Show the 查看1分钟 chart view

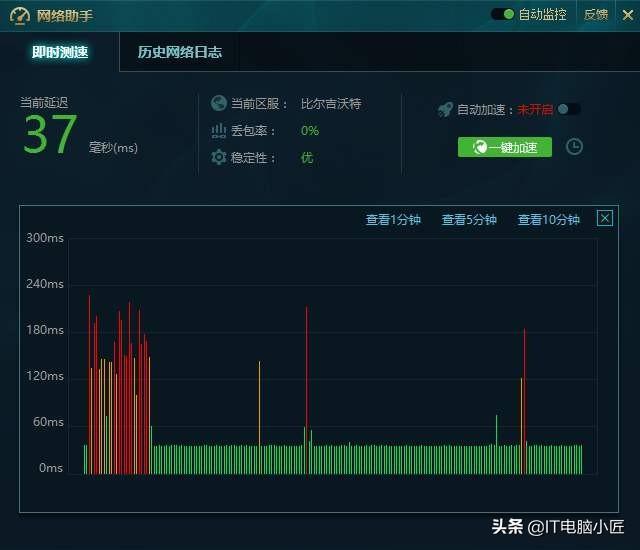393,220
